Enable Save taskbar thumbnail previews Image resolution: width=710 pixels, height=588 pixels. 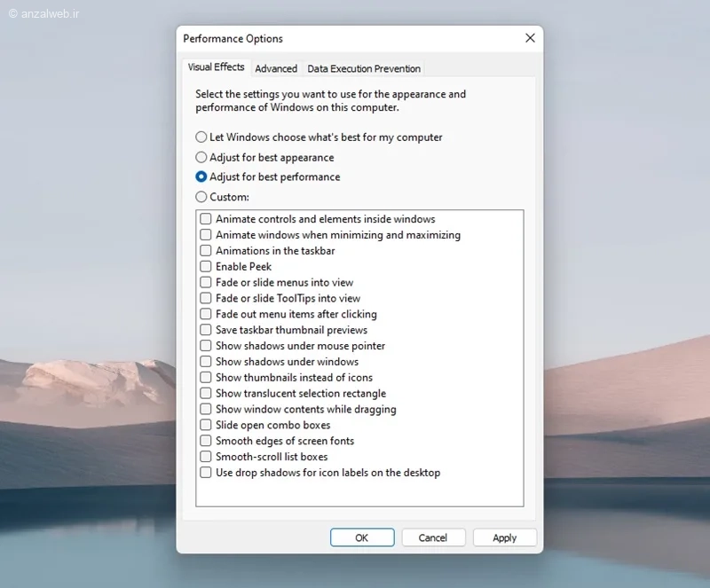(206, 330)
